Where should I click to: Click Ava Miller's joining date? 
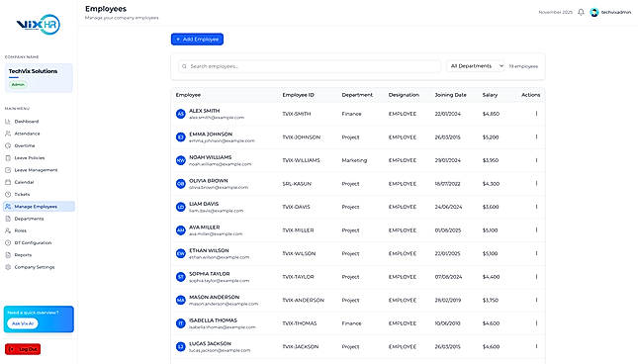coord(447,230)
